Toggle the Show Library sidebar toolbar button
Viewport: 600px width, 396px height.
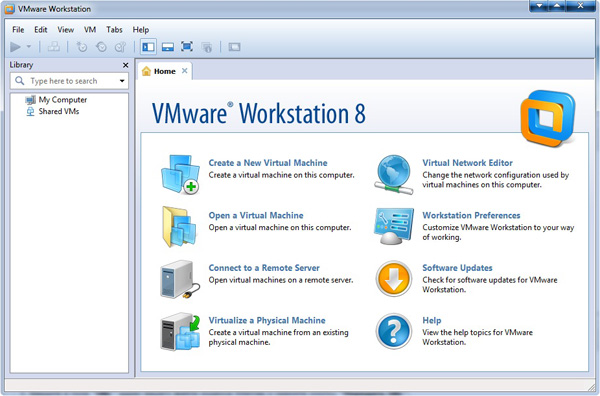(148, 47)
